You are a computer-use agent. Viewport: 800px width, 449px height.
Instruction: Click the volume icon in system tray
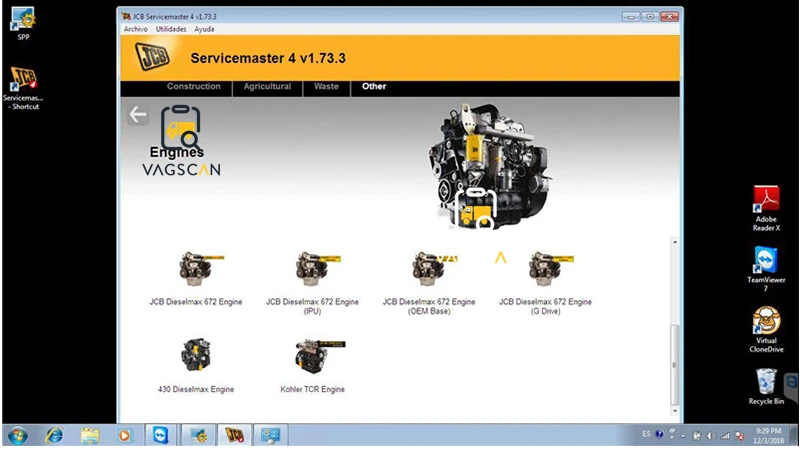pos(711,436)
